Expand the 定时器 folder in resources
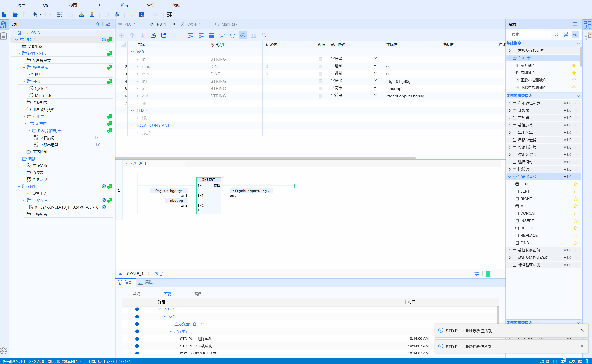This screenshot has width=592, height=364. tap(509, 118)
